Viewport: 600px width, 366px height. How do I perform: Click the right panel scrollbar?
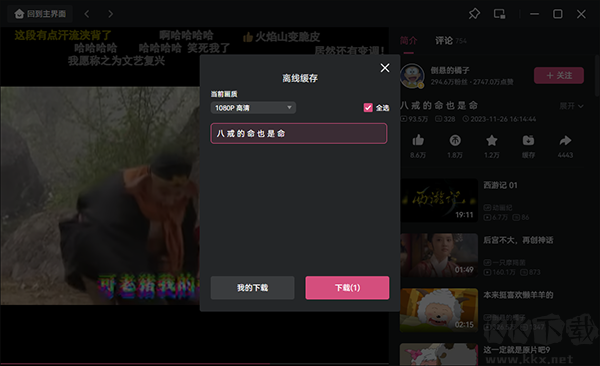point(597,75)
